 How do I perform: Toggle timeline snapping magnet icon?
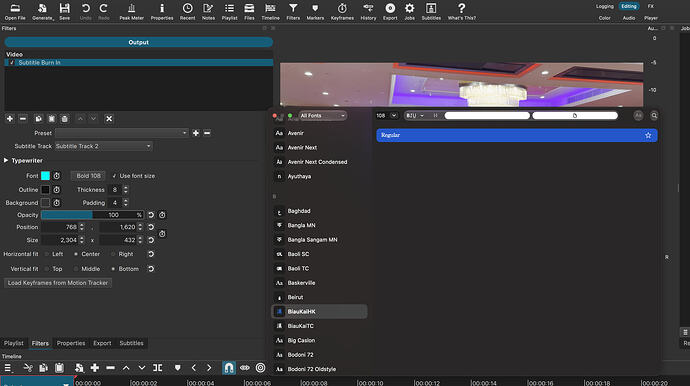point(229,368)
